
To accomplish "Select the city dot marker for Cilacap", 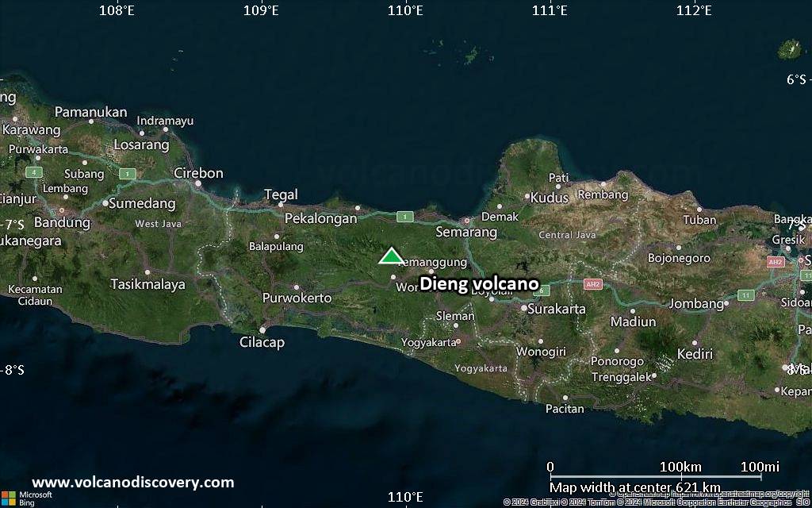I will (262, 330).
